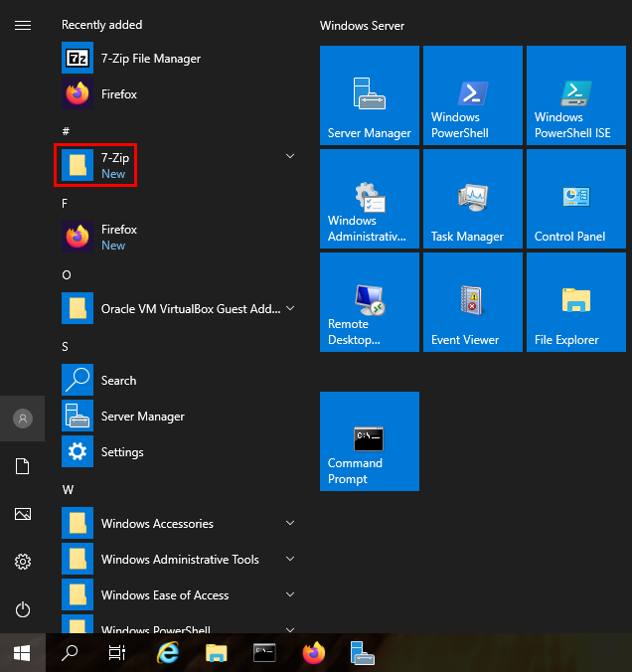
Task: Open the Windows Administrative Tools tile
Action: [370, 199]
